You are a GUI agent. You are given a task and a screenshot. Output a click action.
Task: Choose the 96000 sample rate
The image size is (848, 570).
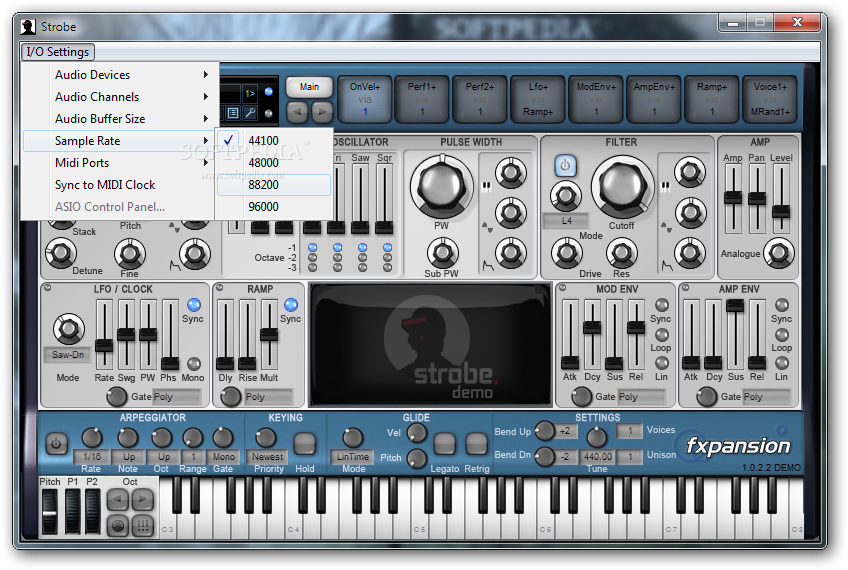click(x=274, y=207)
